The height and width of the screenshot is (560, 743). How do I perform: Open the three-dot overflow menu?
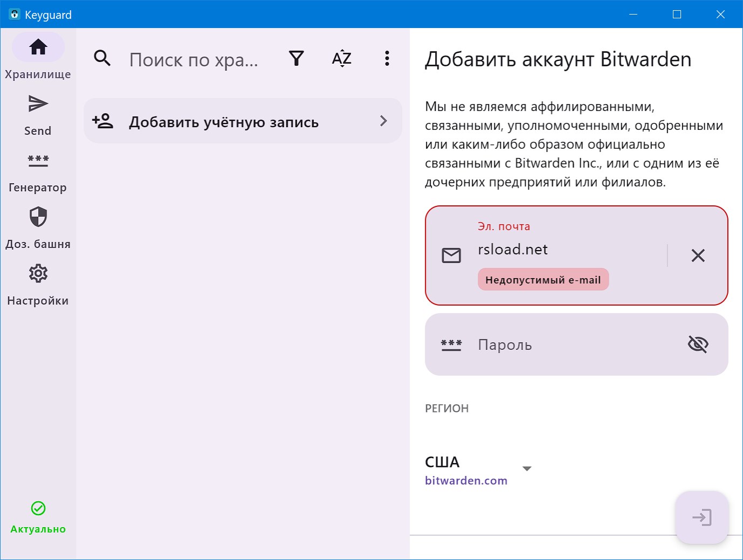387,58
